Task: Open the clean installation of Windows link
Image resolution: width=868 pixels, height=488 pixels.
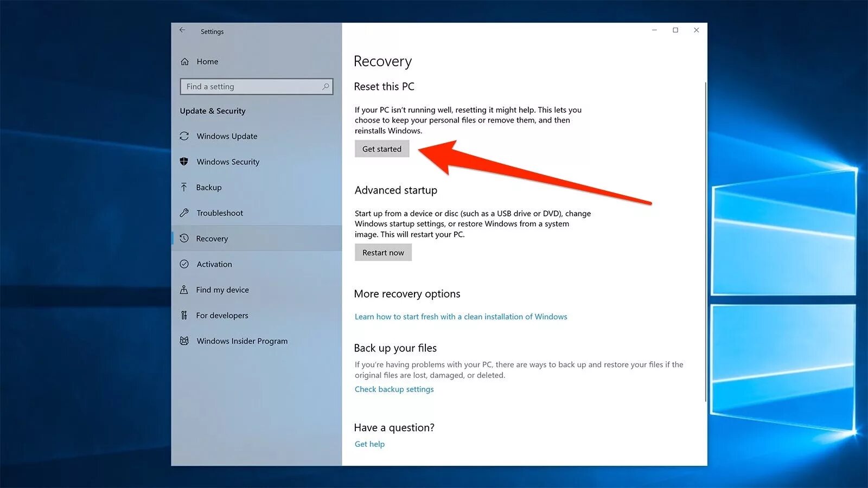Action: 461,317
